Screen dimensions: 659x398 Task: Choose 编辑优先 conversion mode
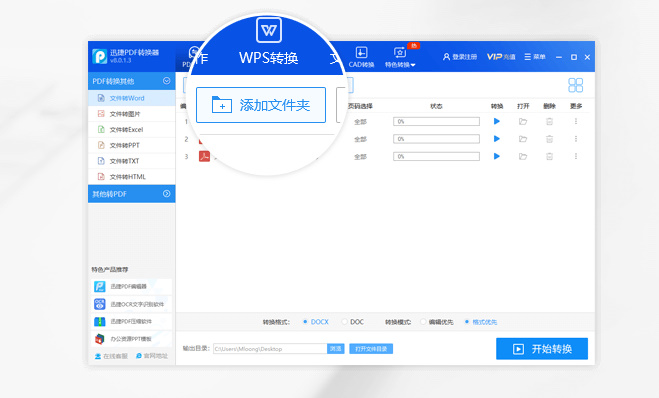click(436, 322)
